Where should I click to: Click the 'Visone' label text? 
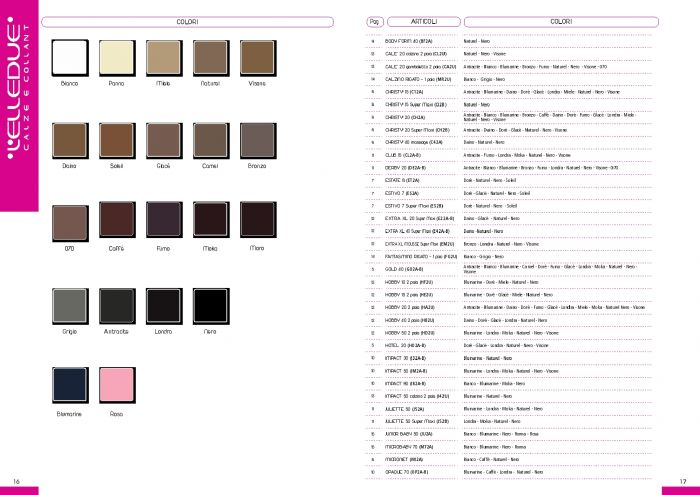257,83
